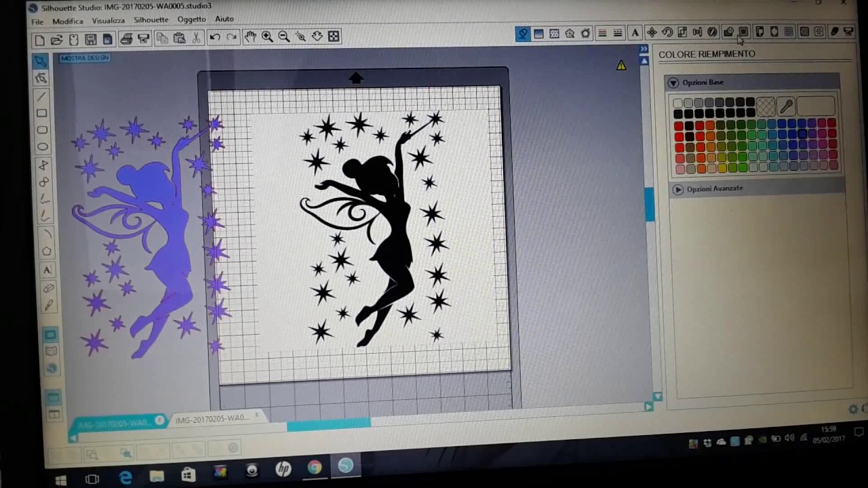Open Google Chrome from taskbar

pos(314,467)
